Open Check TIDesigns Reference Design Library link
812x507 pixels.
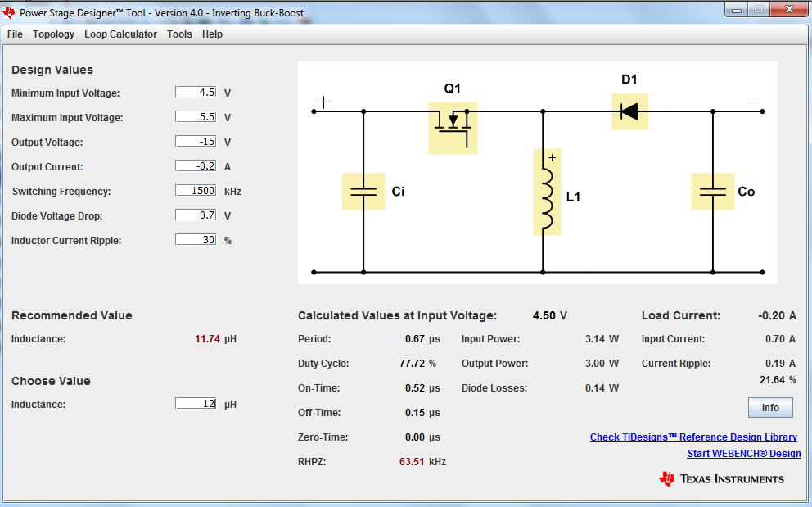point(693,437)
